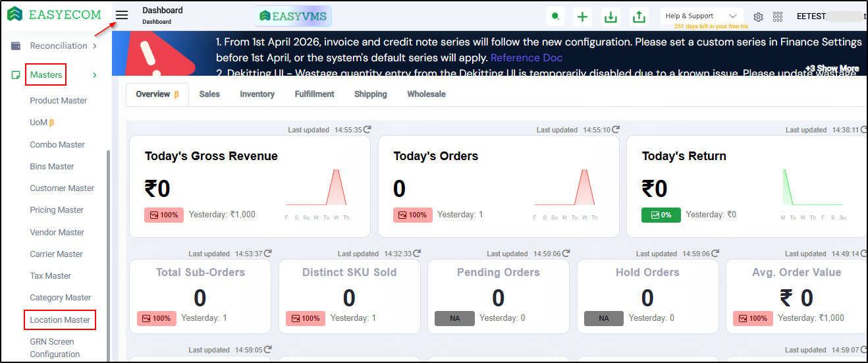This screenshot has width=868, height=363.
Task: Refresh the Today's Orders card
Action: coord(615,130)
